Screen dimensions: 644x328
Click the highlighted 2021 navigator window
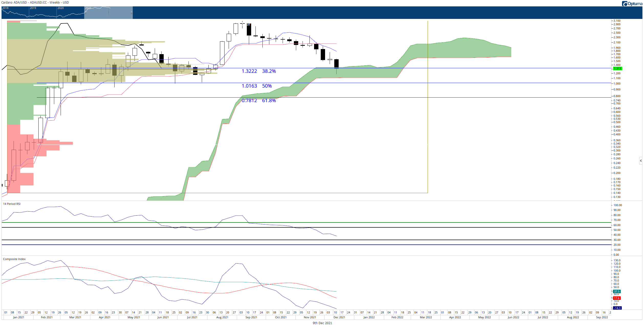pos(108,13)
